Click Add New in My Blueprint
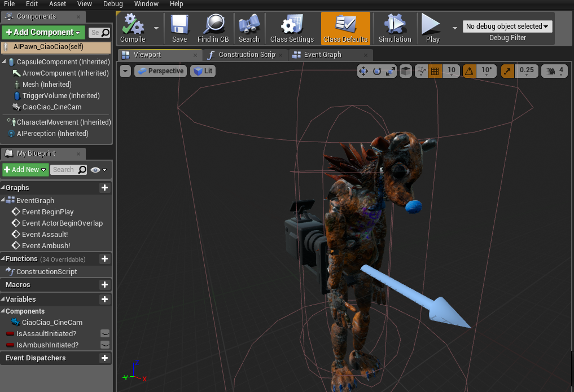The image size is (574, 392). (25, 170)
